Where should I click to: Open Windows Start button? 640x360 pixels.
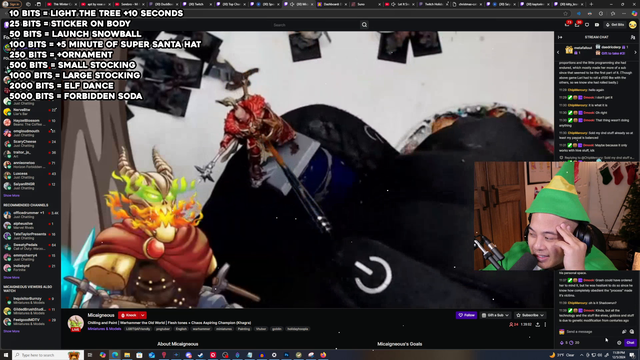point(6,355)
